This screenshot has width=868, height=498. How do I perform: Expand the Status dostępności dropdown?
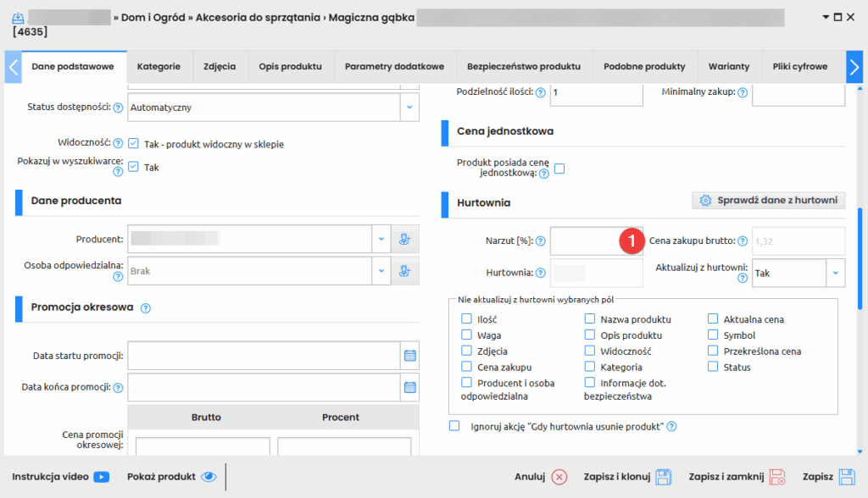[x=409, y=108]
